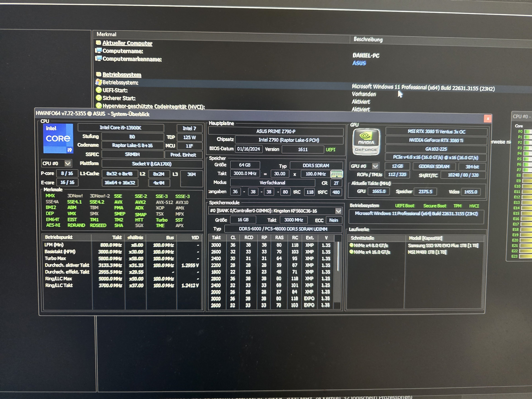Click the Beschreibung column header
Screen dimensions: 532x399
click(x=368, y=39)
